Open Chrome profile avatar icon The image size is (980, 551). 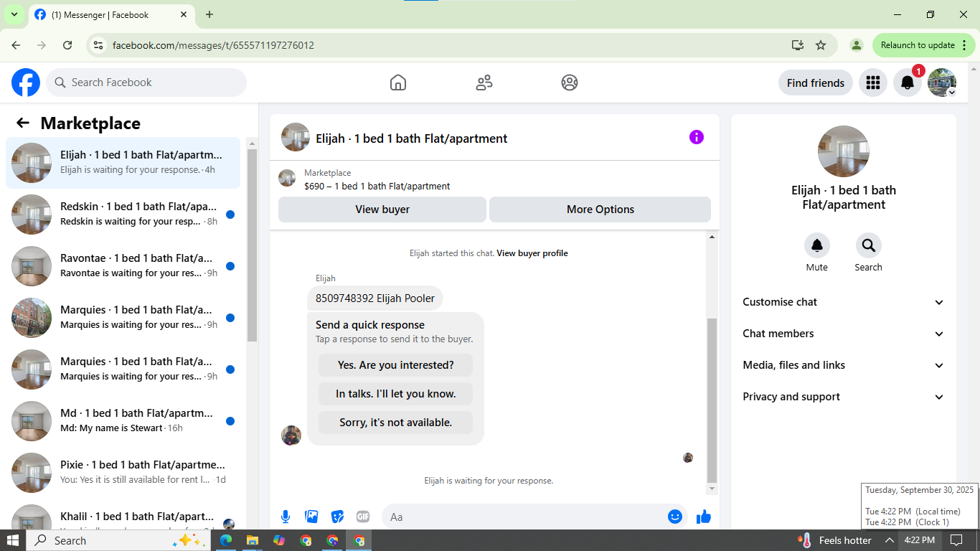(856, 45)
